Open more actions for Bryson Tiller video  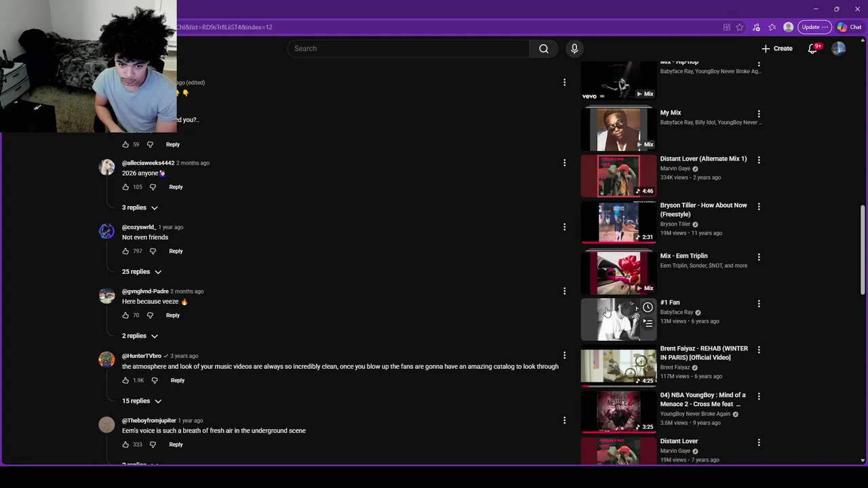pyautogui.click(x=759, y=206)
